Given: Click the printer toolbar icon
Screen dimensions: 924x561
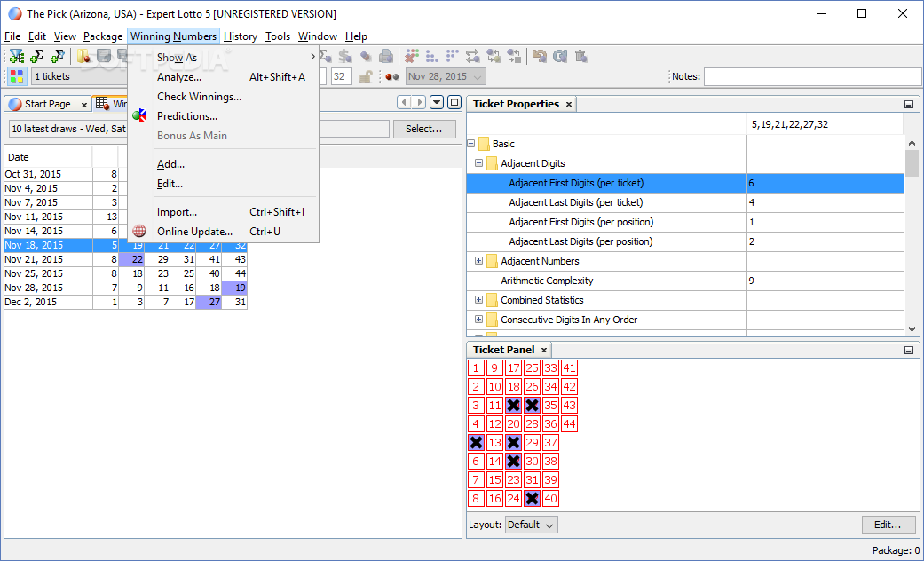Looking at the screenshot, I should [x=386, y=57].
